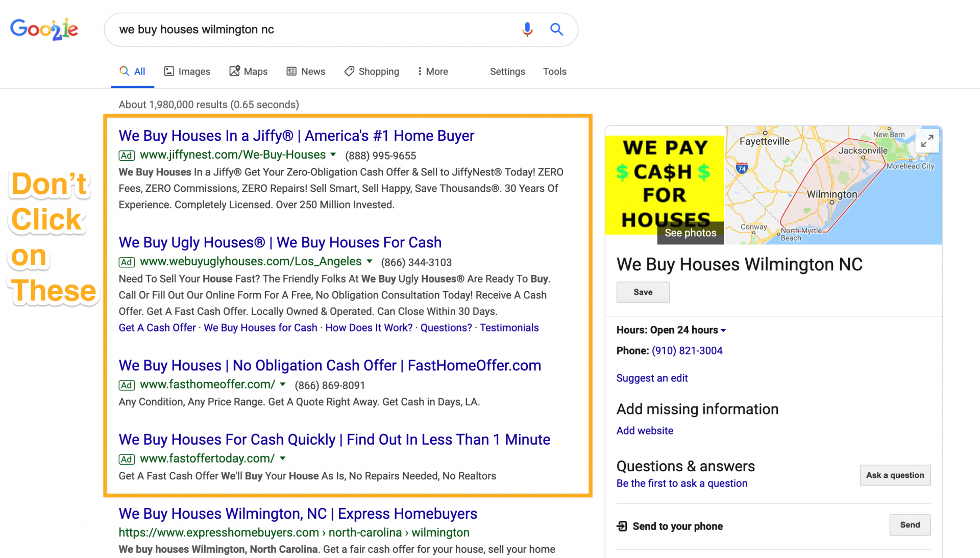This screenshot has height=558, width=980.
Task: Switch to the Images tab
Action: 187,71
